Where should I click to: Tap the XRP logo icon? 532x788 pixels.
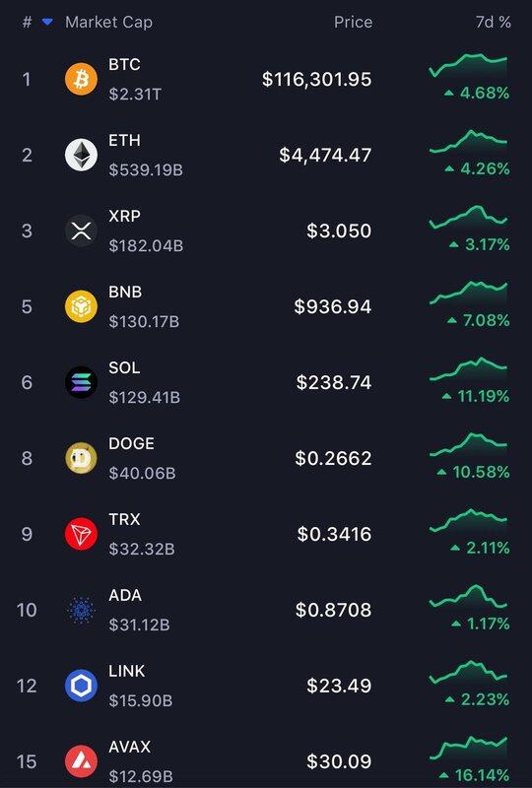click(81, 230)
